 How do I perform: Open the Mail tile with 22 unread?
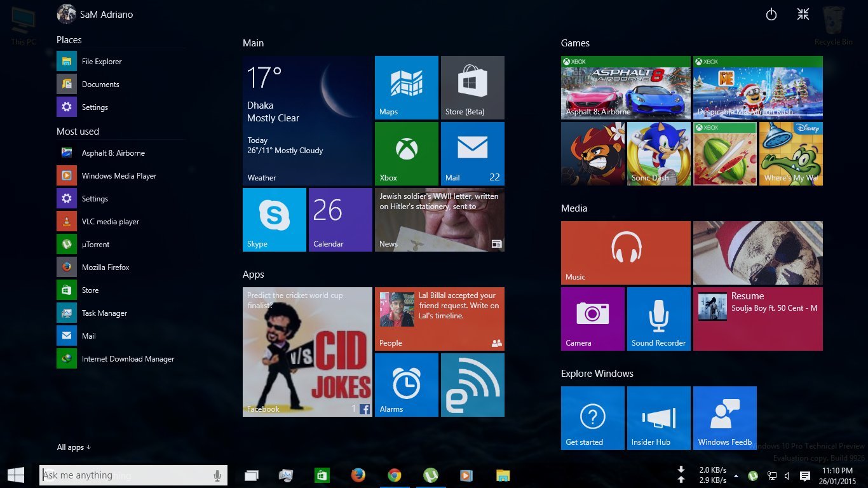(473, 154)
